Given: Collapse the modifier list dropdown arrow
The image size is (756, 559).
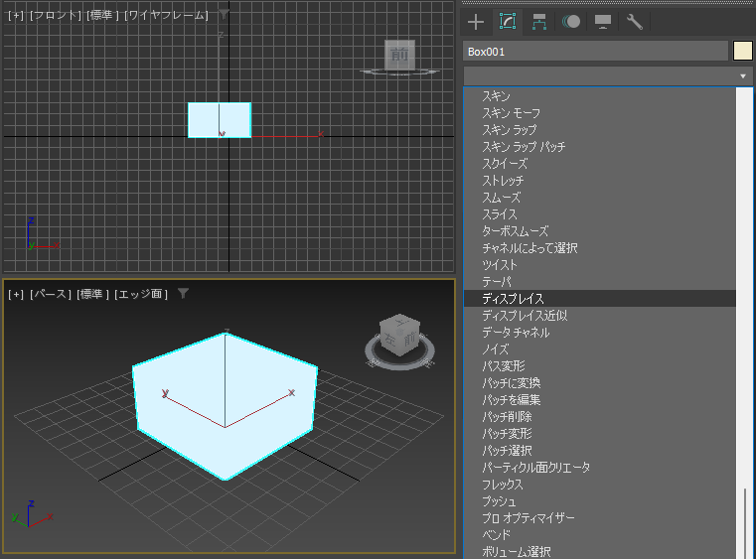Looking at the screenshot, I should (x=743, y=76).
